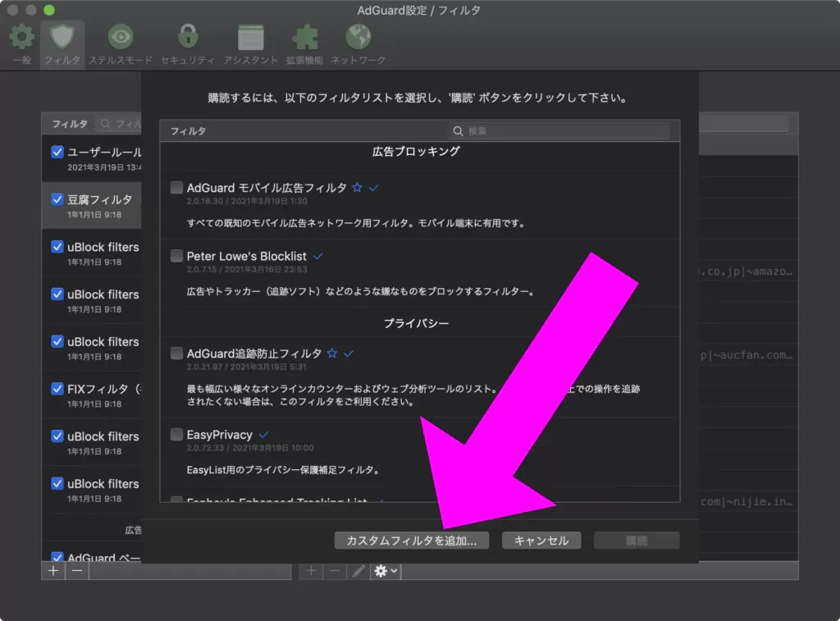Open the gear actions dropdown menu
Image resolution: width=840 pixels, height=621 pixels.
[385, 571]
